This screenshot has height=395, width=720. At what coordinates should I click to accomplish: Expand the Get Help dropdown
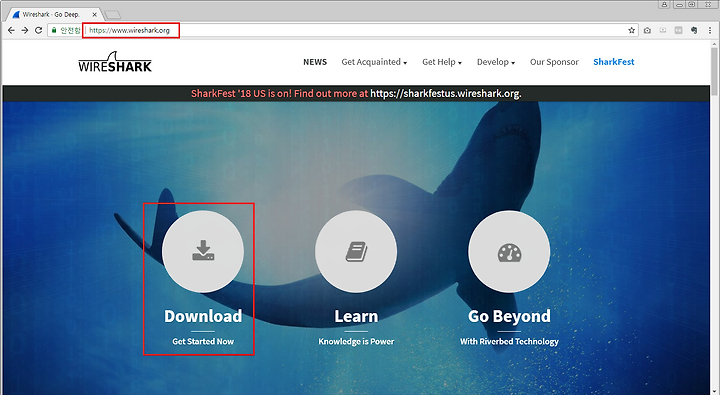442,62
